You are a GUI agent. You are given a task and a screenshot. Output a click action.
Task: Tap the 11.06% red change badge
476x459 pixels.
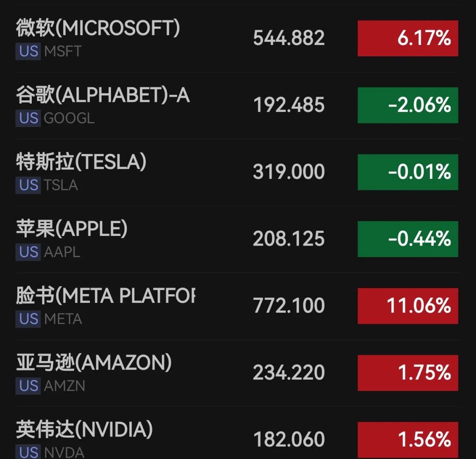click(x=408, y=306)
